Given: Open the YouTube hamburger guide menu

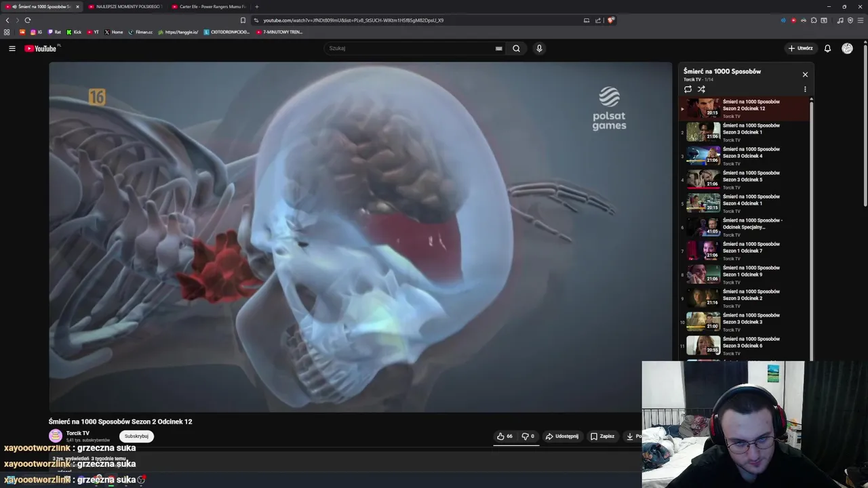Looking at the screenshot, I should click(x=12, y=48).
